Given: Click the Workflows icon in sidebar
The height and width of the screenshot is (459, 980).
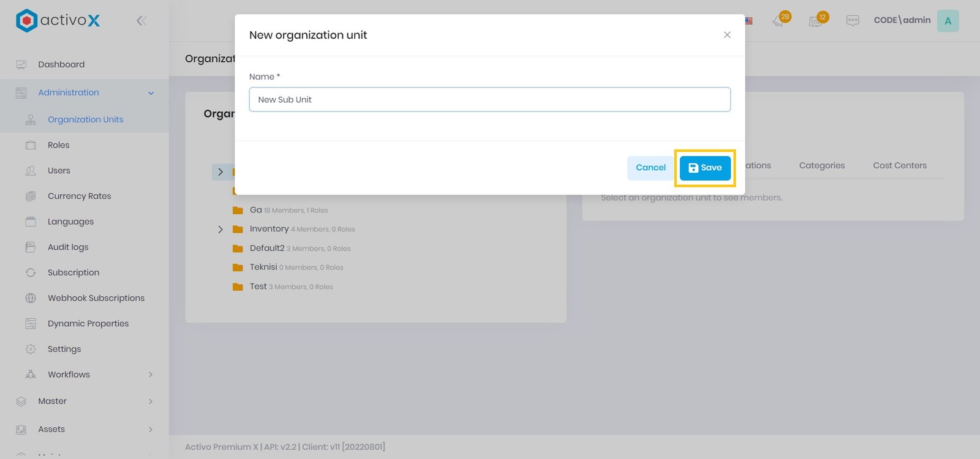Looking at the screenshot, I should click(31, 375).
